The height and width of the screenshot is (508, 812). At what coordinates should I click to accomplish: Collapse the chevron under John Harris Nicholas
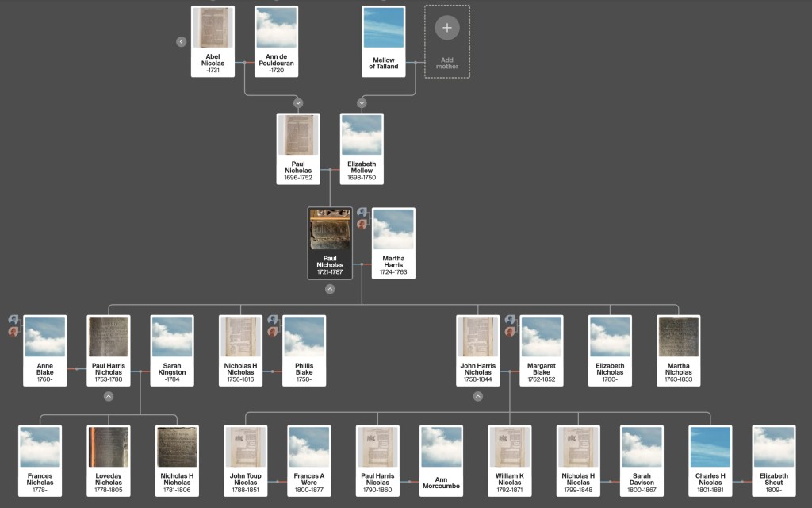pos(477,396)
